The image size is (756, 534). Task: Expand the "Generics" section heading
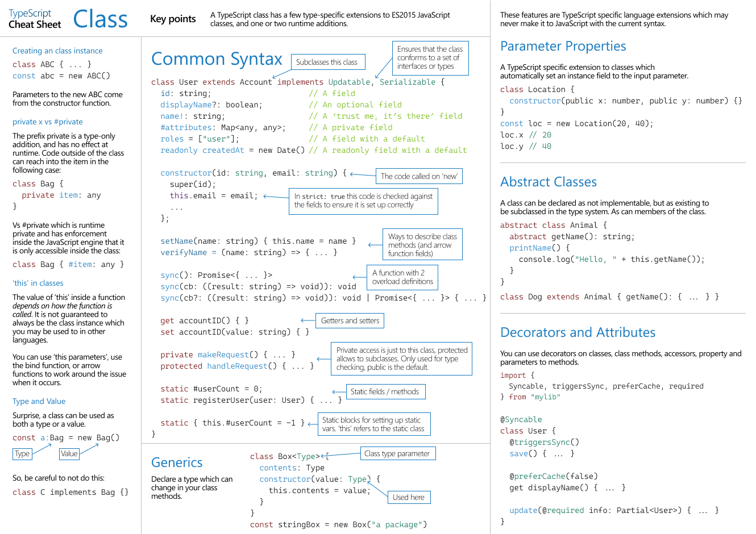coord(176,462)
